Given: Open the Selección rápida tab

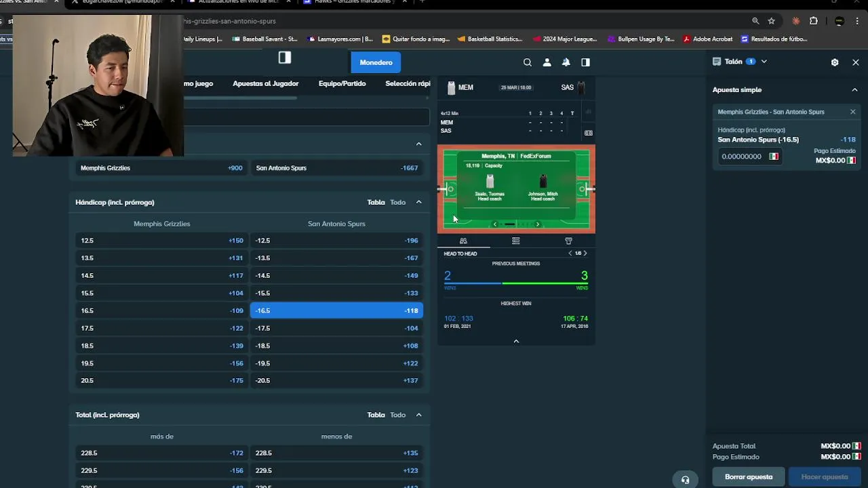Looking at the screenshot, I should [x=408, y=83].
